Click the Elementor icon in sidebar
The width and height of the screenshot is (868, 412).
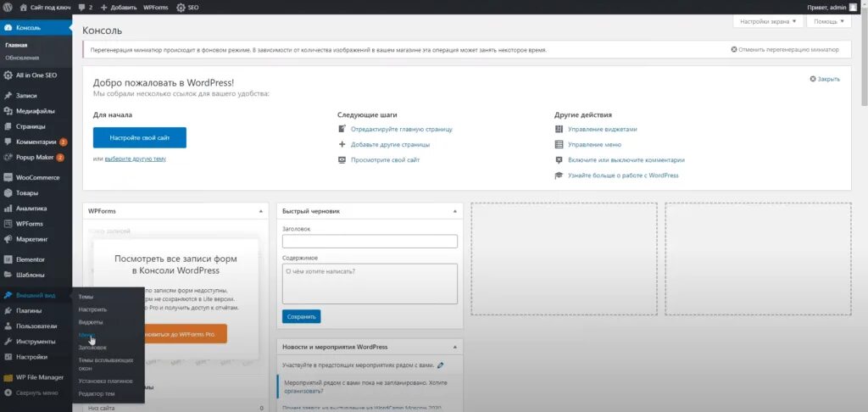pyautogui.click(x=8, y=259)
